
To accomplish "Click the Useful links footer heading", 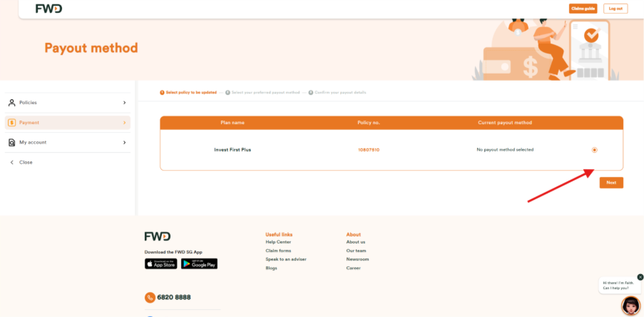I will pos(279,235).
